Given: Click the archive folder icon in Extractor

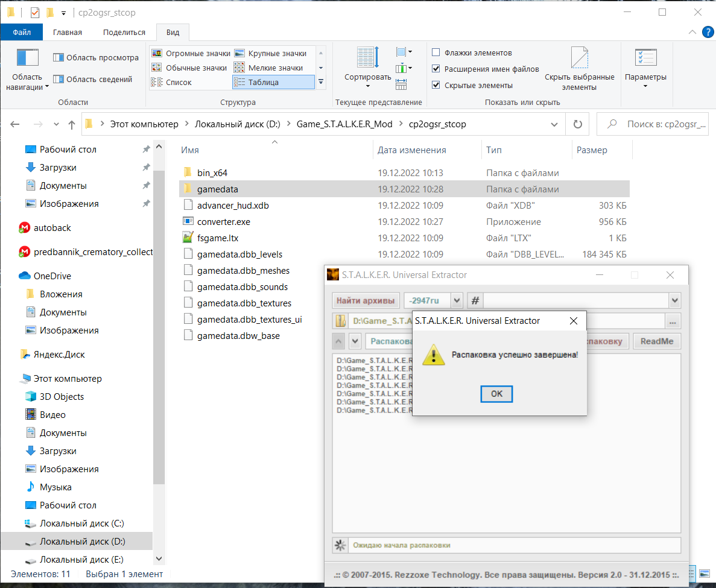Looking at the screenshot, I should click(x=340, y=321).
